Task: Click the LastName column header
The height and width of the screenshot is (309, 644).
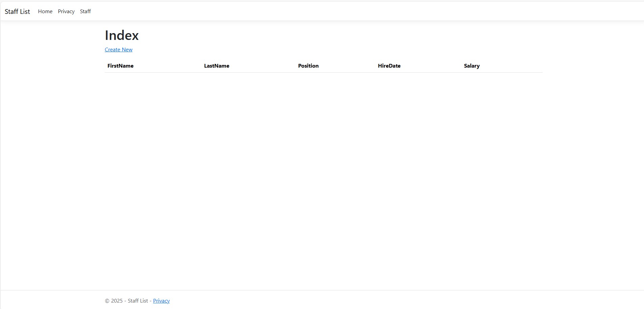Action: tap(217, 66)
